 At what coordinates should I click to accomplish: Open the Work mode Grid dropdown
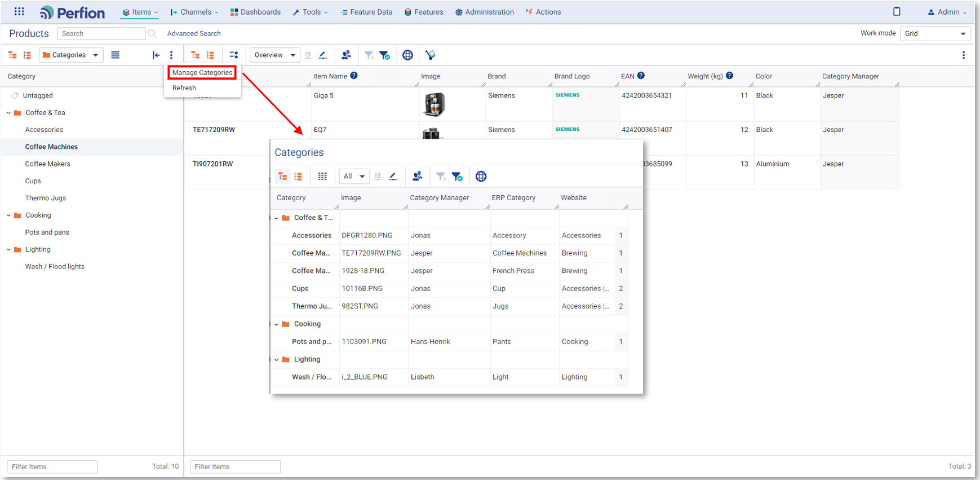click(x=935, y=33)
